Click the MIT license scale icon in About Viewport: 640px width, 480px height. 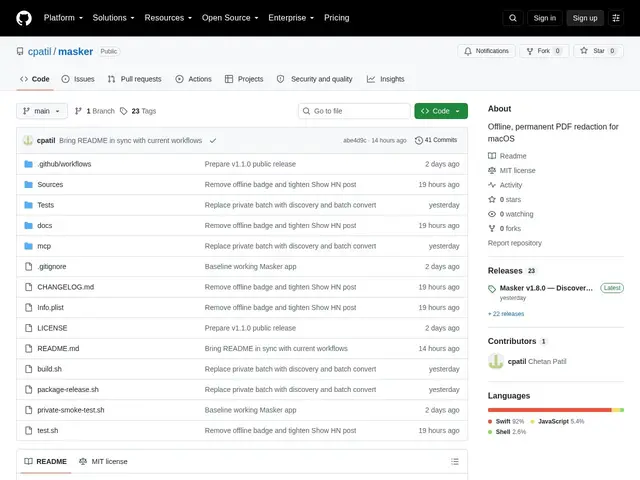pos(492,171)
